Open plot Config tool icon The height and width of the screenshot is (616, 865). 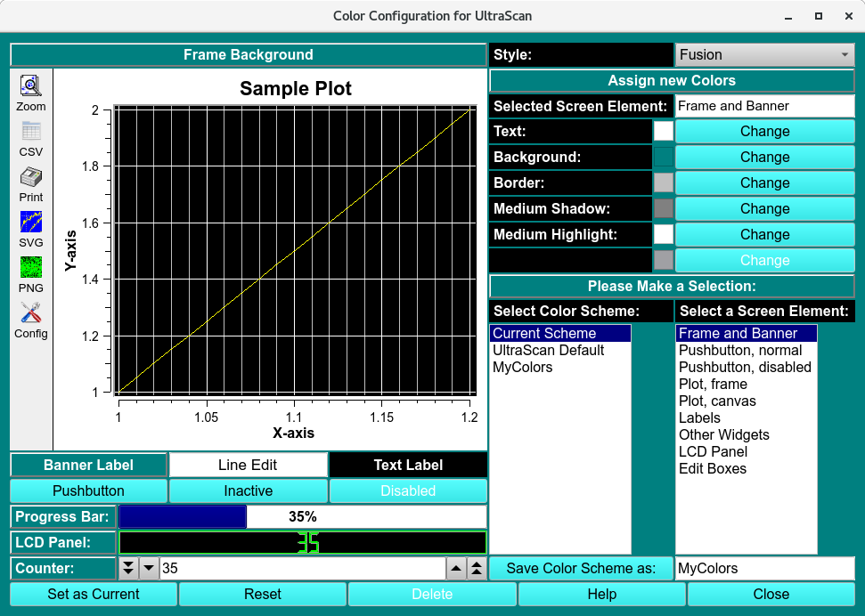click(31, 313)
